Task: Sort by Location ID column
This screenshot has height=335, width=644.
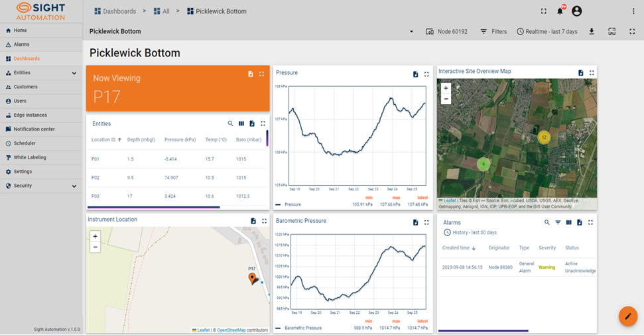Action: (x=106, y=140)
